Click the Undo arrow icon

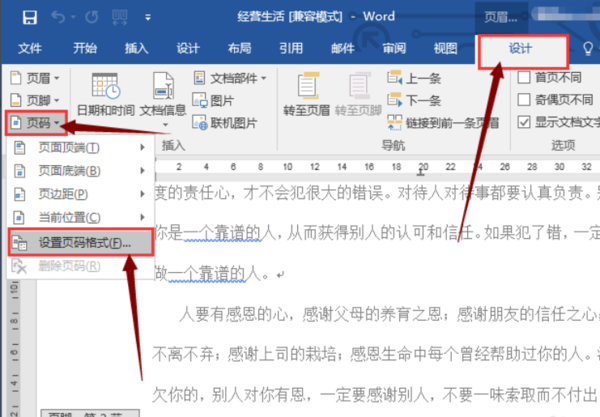coord(59,17)
